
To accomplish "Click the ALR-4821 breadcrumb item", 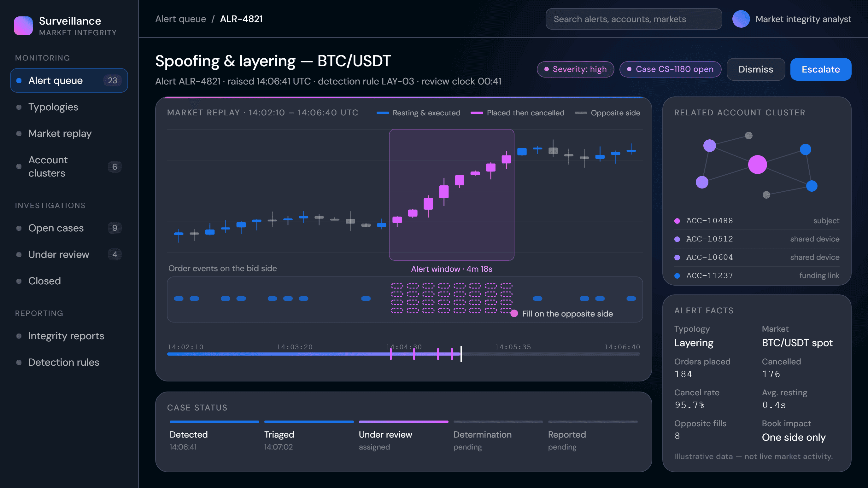I will click(241, 19).
